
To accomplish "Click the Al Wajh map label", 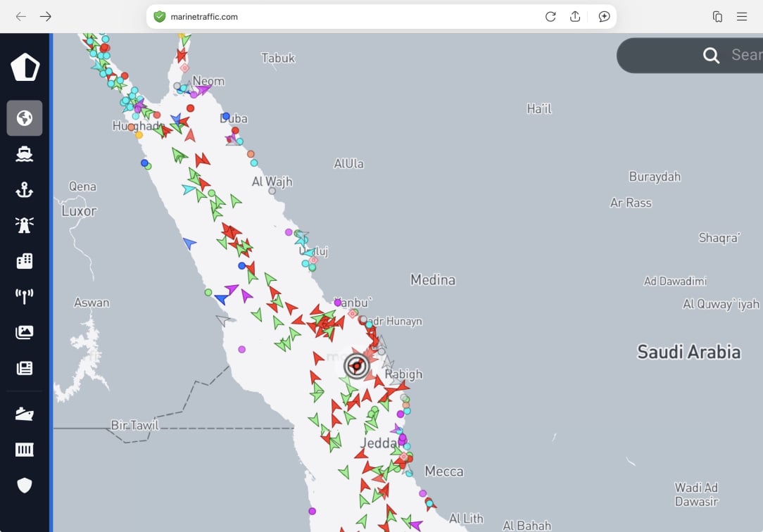I will 272,182.
